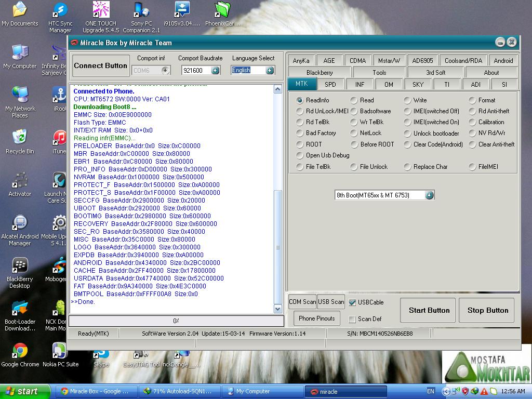Open My Computer desktop icon

(x=20, y=57)
